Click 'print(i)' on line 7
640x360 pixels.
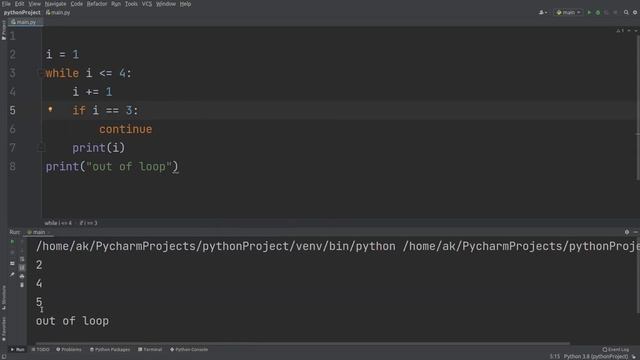98,148
